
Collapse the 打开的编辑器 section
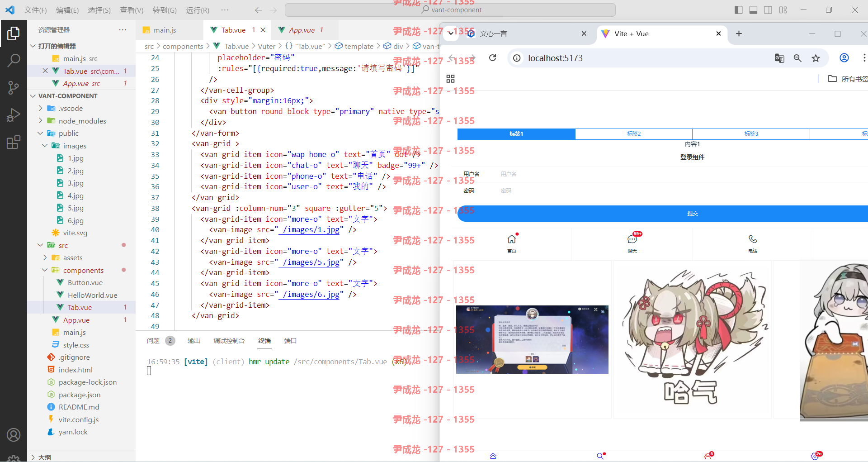(33, 46)
